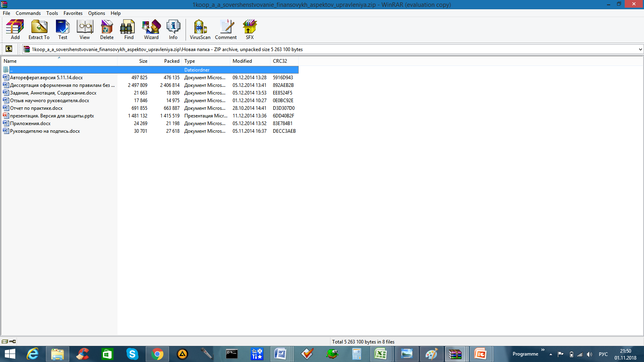Click the Add toolbar icon
644x362 pixels.
point(15,30)
